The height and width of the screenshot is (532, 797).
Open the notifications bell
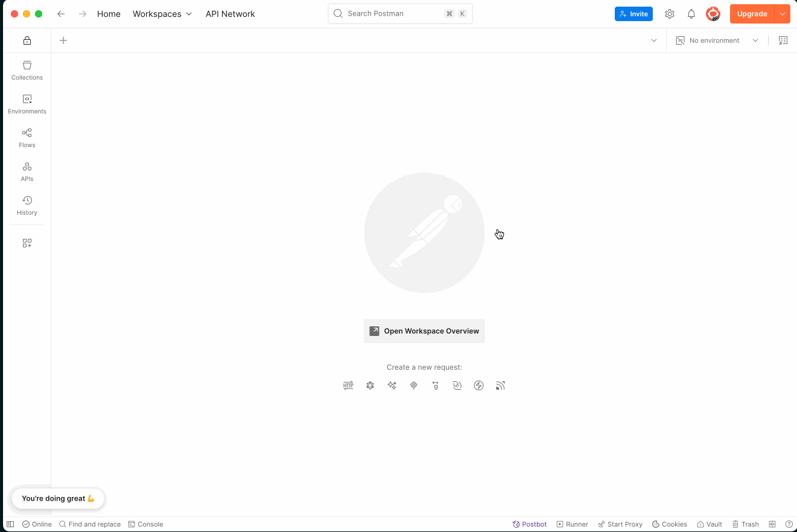coord(691,14)
